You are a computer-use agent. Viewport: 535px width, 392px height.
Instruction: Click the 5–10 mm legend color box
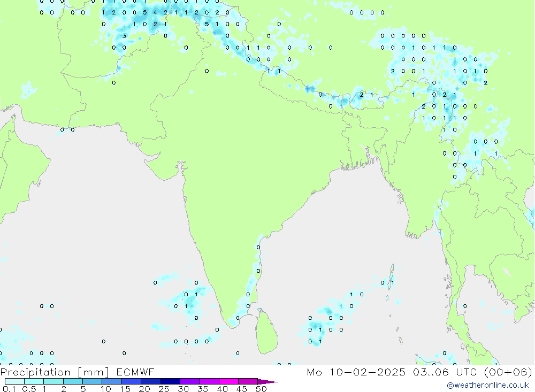[93, 381]
